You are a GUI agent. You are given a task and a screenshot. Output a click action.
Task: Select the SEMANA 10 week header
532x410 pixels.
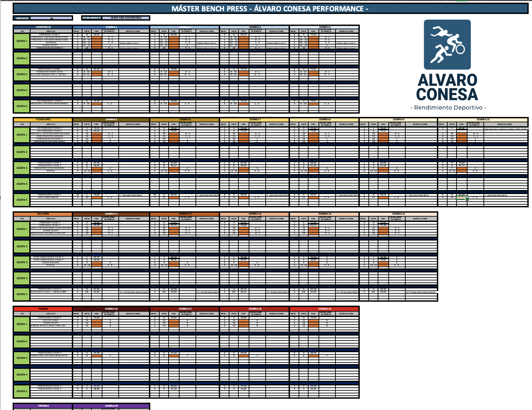483,120
